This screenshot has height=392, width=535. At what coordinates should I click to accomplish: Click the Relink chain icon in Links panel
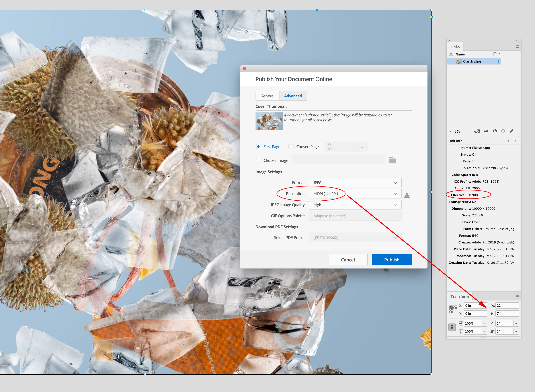pos(486,131)
